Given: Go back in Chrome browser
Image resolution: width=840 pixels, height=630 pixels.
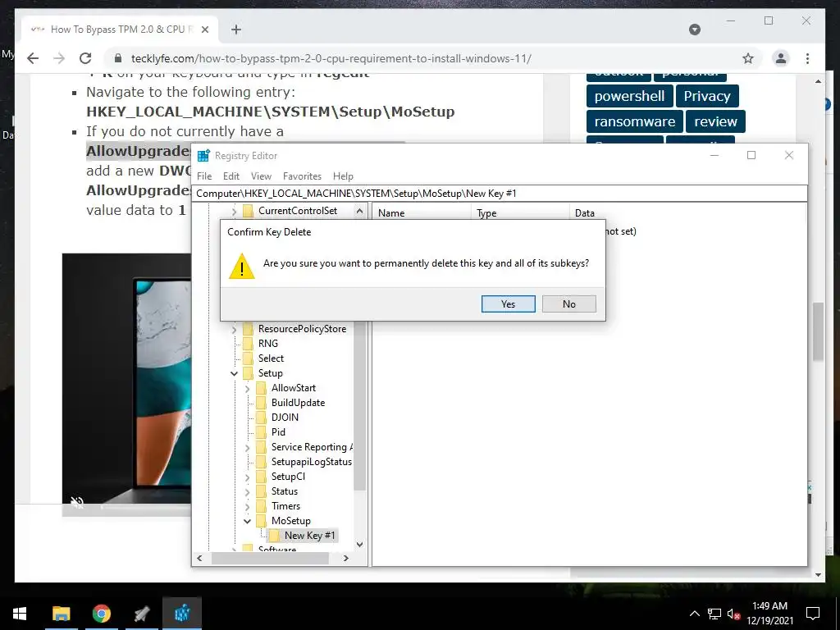Looking at the screenshot, I should 33,58.
